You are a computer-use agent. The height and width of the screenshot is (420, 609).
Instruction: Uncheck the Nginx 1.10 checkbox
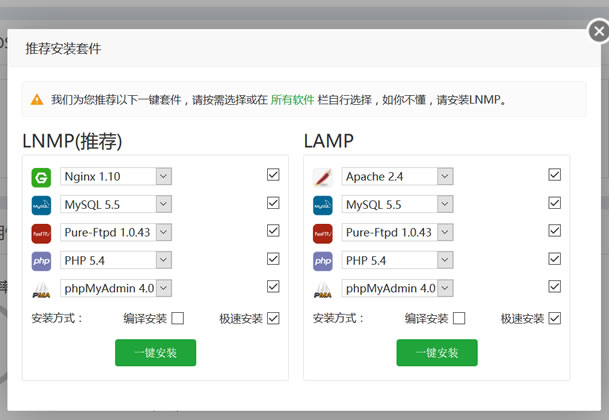[x=273, y=175]
